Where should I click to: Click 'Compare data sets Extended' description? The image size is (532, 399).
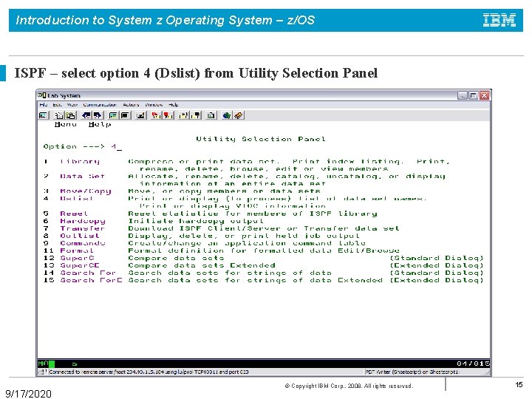tap(202, 266)
